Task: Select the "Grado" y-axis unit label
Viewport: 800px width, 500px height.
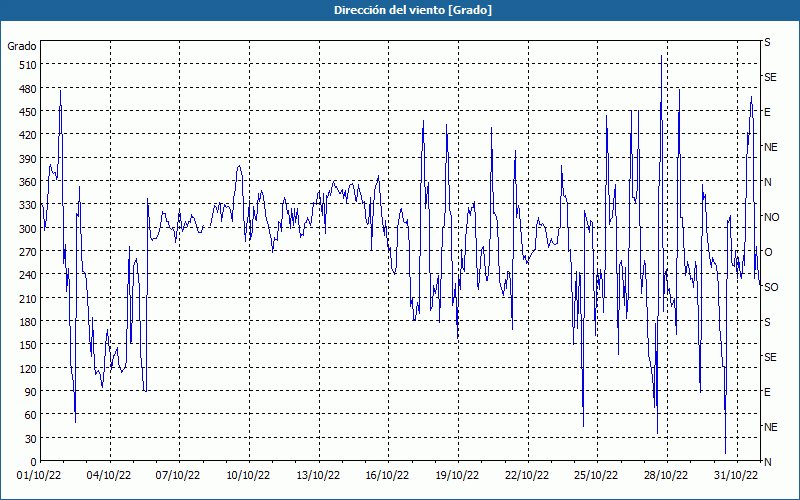Action: [22, 46]
